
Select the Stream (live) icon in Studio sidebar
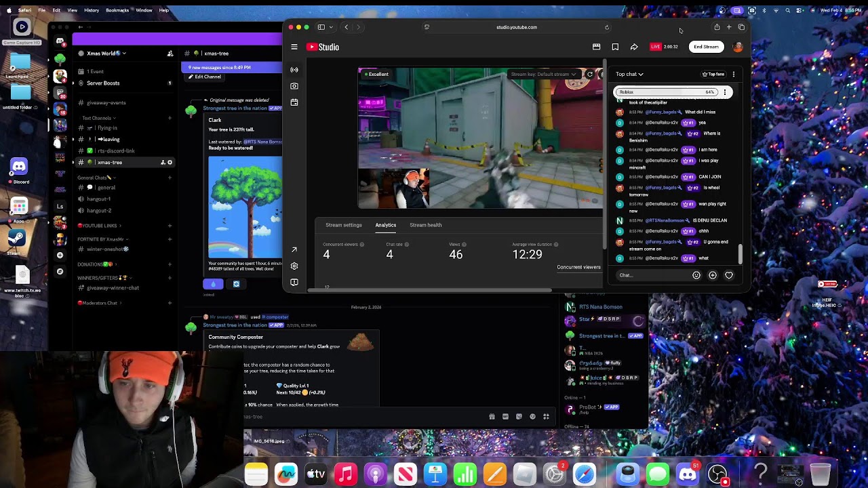294,70
